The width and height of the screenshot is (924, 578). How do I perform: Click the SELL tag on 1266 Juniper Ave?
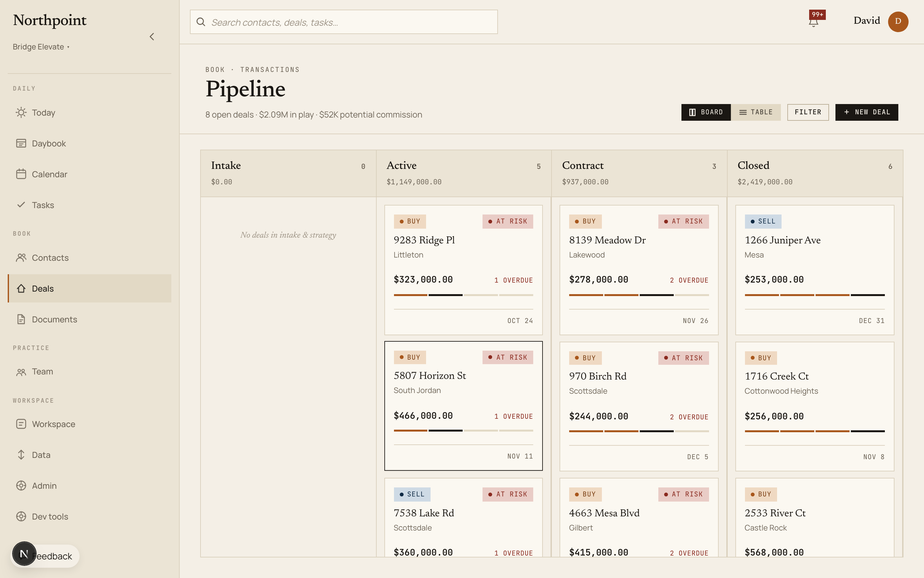763,221
